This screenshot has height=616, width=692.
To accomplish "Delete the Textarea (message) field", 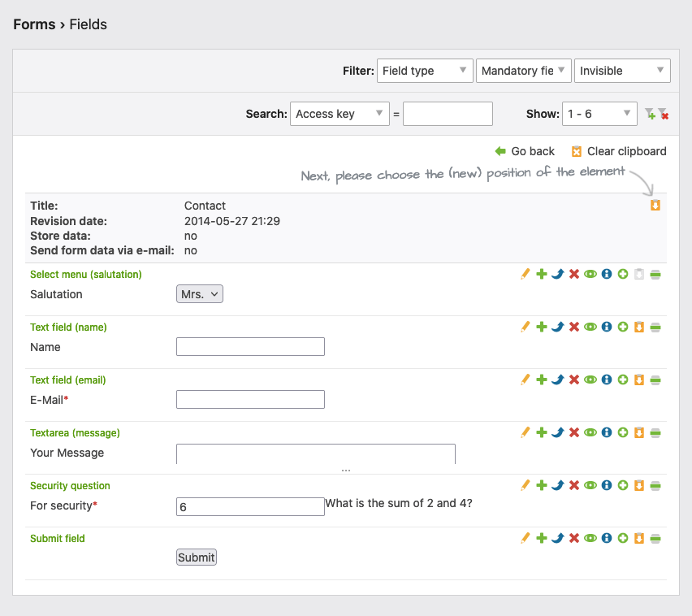I will [x=574, y=432].
